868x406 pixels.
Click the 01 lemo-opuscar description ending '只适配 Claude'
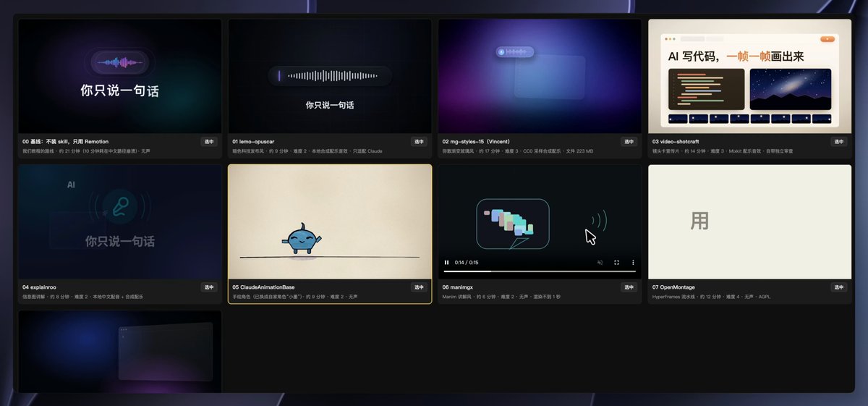coord(307,151)
